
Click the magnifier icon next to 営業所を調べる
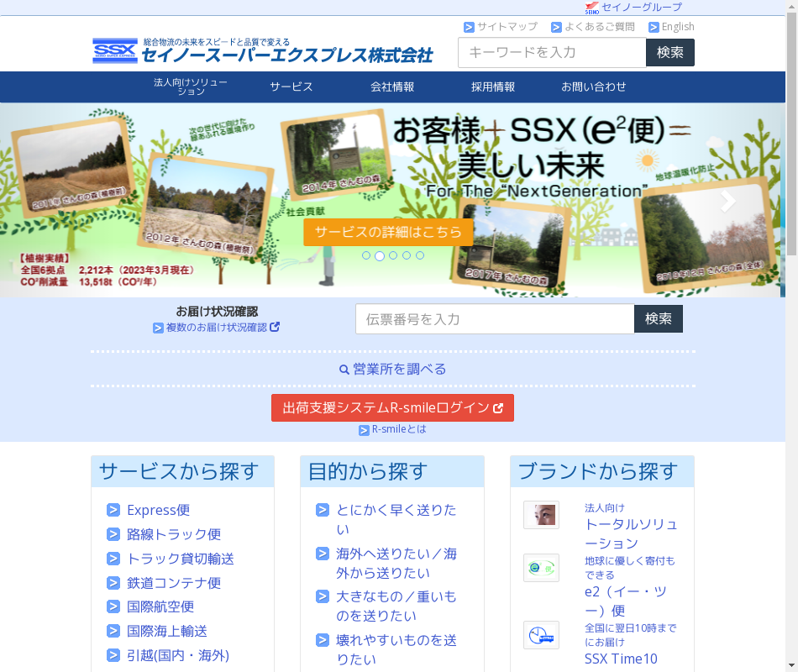(344, 370)
